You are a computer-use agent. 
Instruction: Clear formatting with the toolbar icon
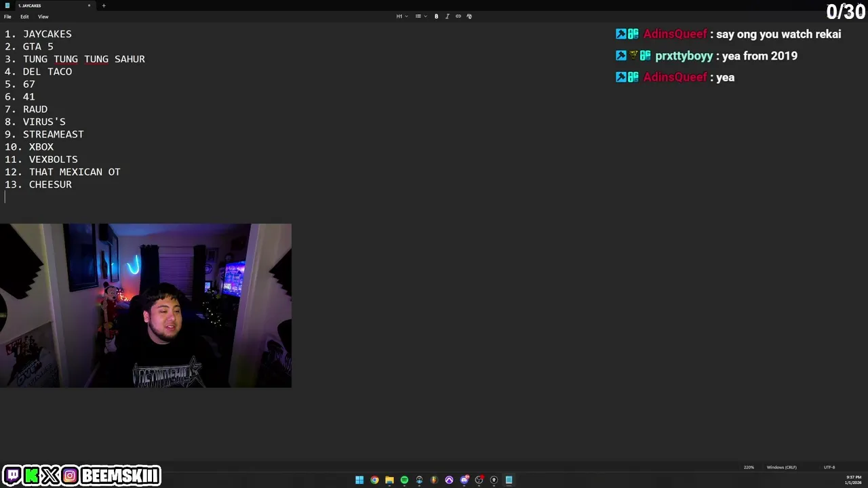coord(469,16)
